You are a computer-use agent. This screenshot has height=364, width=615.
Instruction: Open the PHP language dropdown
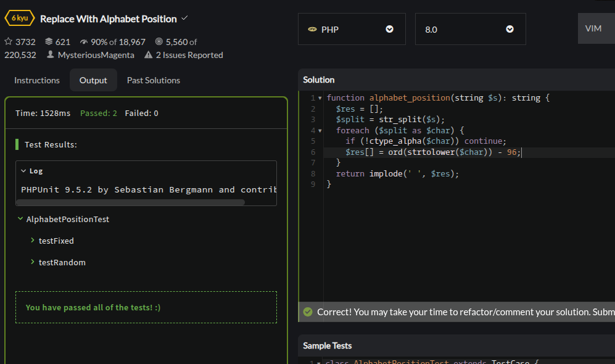point(352,29)
